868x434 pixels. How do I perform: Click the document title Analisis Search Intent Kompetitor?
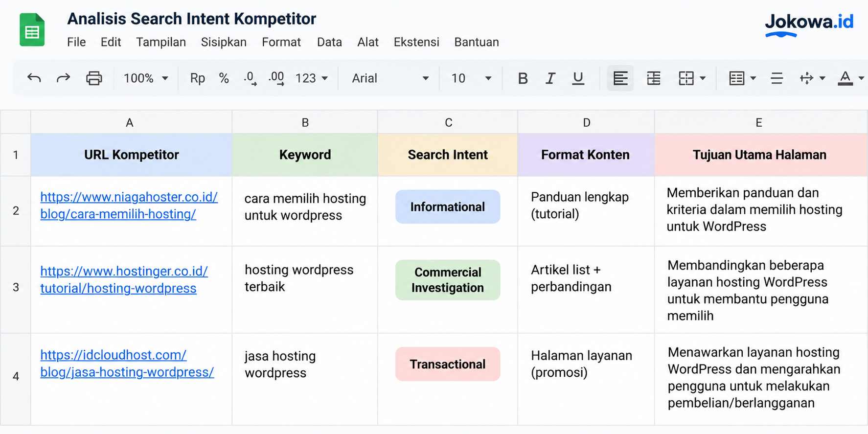192,19
